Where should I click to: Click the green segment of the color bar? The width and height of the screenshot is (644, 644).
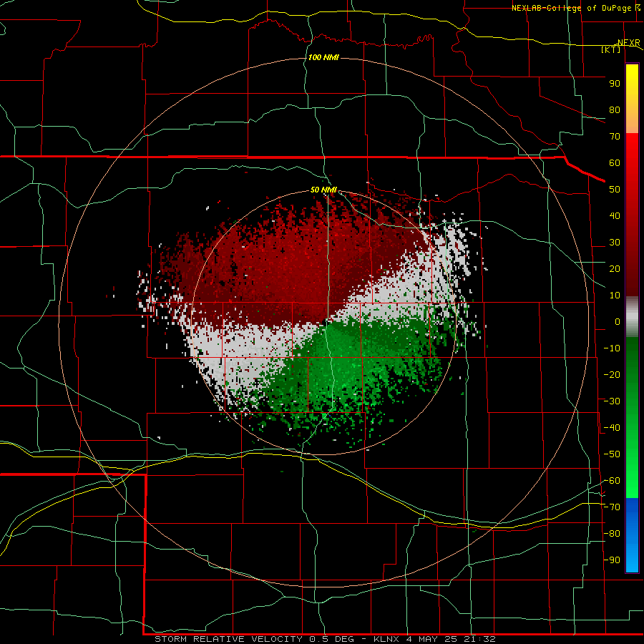(x=632, y=417)
